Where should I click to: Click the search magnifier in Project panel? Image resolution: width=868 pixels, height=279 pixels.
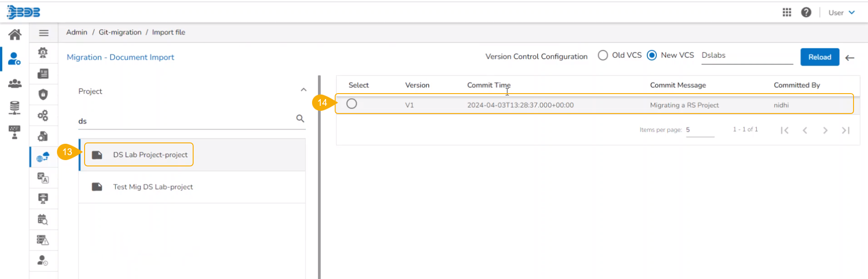tap(300, 118)
